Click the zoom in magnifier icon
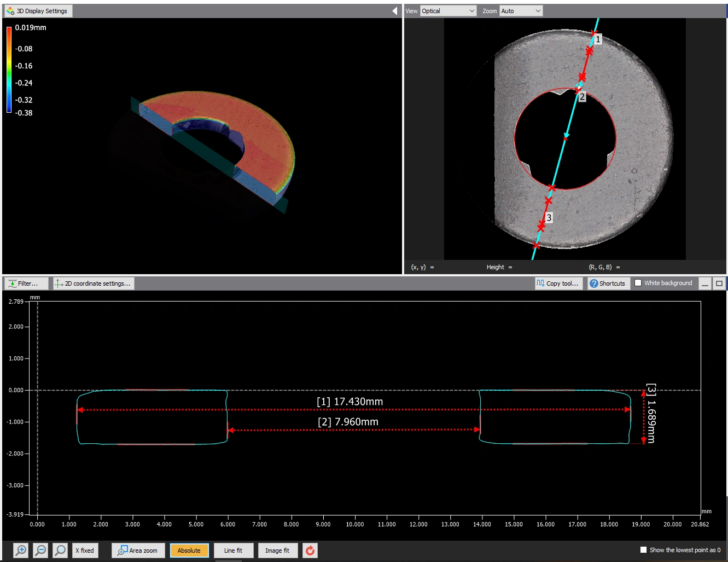The height and width of the screenshot is (562, 728). pyautogui.click(x=21, y=551)
